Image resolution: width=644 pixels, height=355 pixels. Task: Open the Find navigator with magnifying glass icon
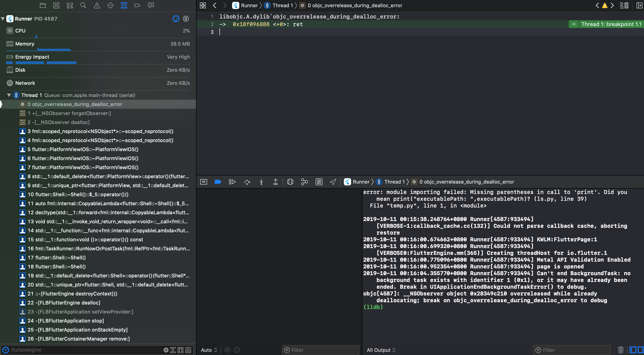point(83,5)
